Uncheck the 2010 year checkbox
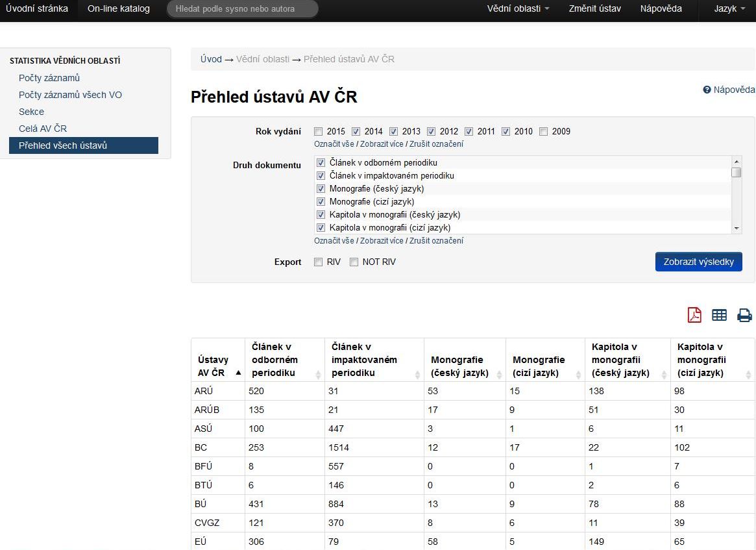The image size is (756, 550). [506, 131]
